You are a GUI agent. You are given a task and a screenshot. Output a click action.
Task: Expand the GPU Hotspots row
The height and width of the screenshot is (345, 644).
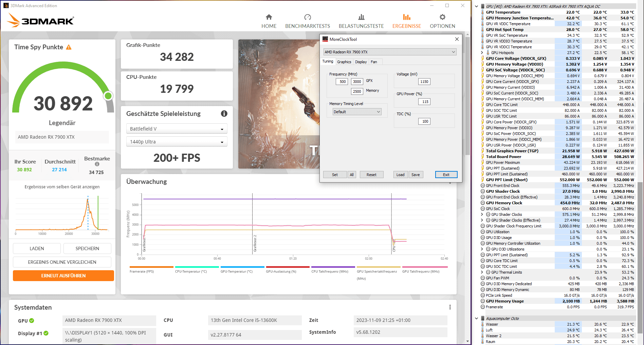[x=482, y=53]
